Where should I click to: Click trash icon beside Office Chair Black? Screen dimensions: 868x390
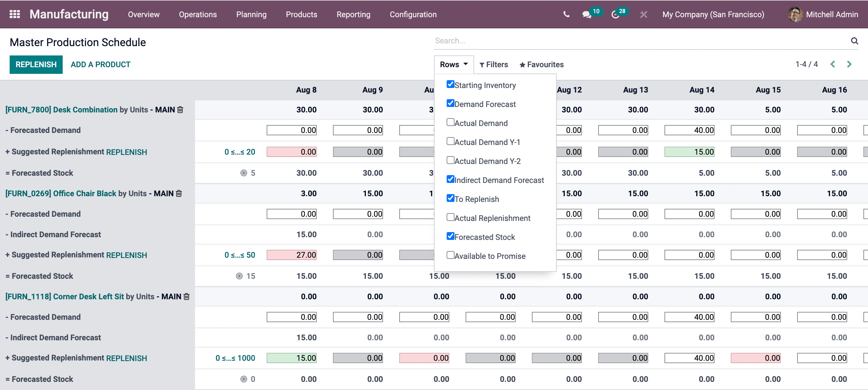[179, 193]
